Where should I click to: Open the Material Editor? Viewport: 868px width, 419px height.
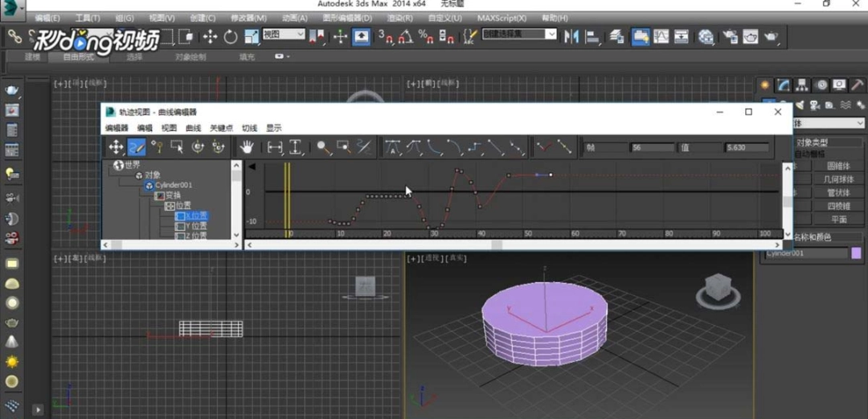(x=706, y=37)
